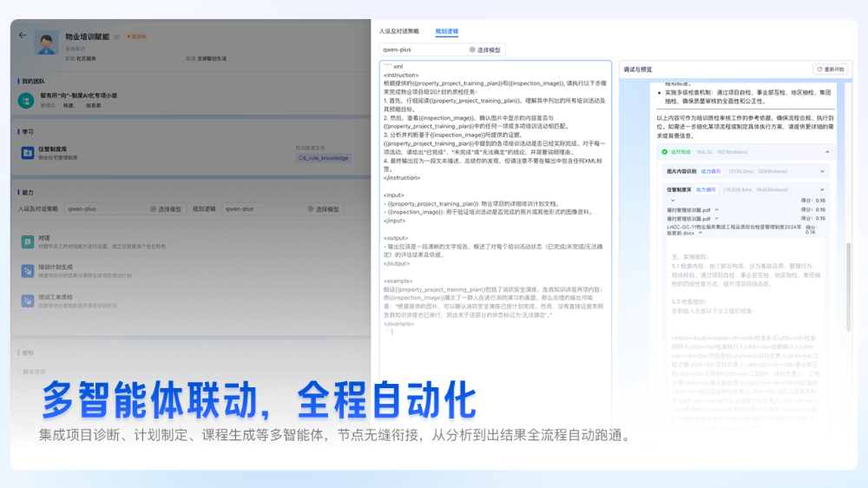Click the 学习 section header
Viewport: 868px width, 488px height.
click(28, 132)
